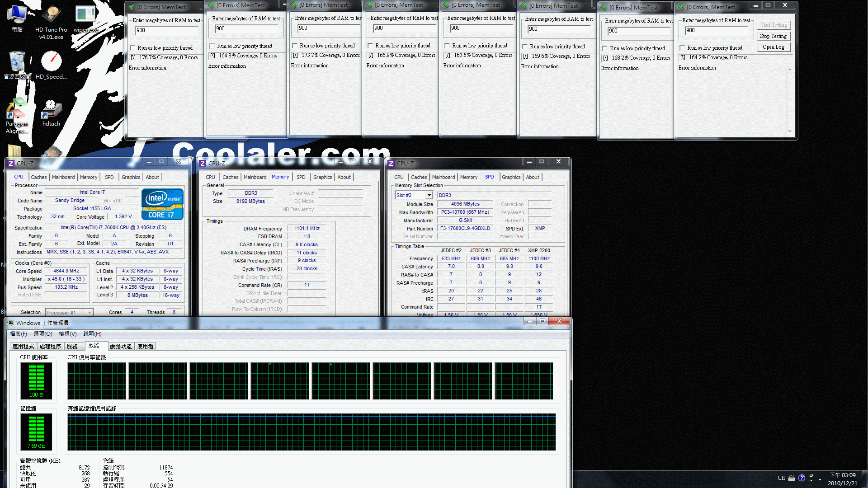Click scrollbar up arrow in last MemTest

790,69
